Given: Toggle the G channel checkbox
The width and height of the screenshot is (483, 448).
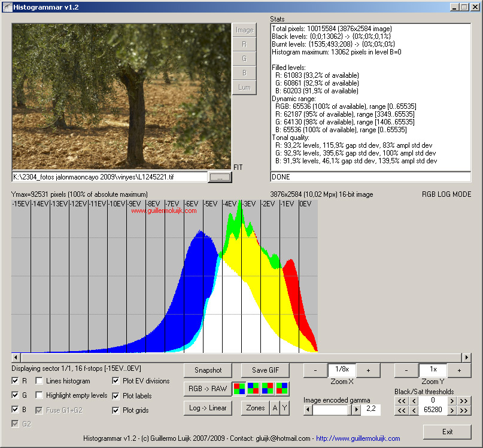Looking at the screenshot, I should click(x=15, y=395).
